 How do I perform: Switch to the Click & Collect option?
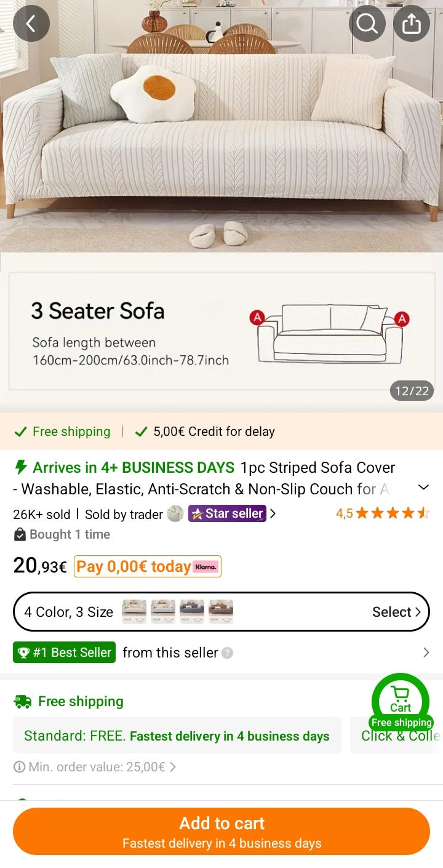click(399, 736)
